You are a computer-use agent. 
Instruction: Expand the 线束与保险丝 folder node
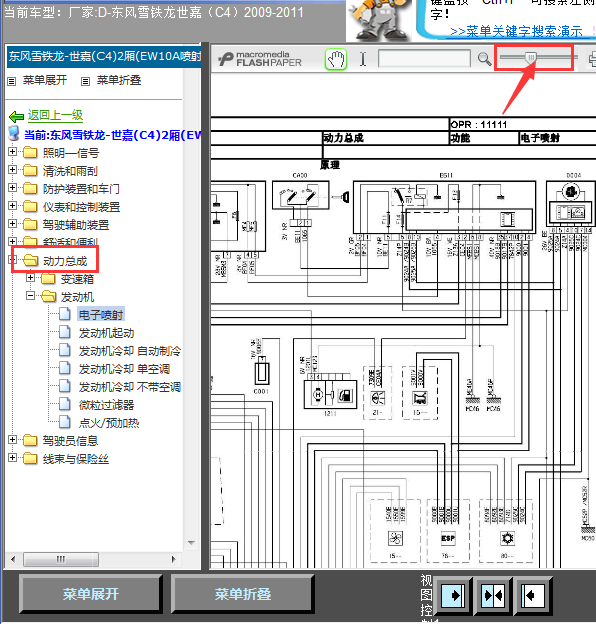[12, 458]
